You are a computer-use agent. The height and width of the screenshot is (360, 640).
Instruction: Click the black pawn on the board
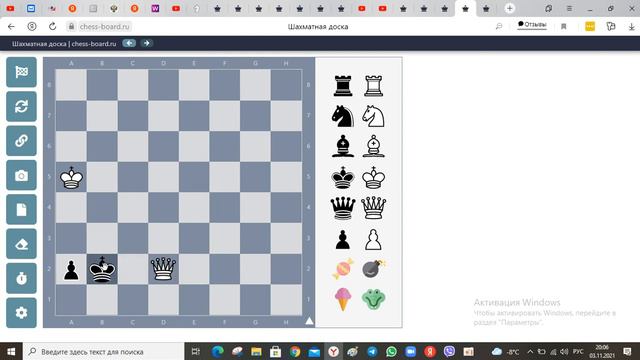point(71,270)
